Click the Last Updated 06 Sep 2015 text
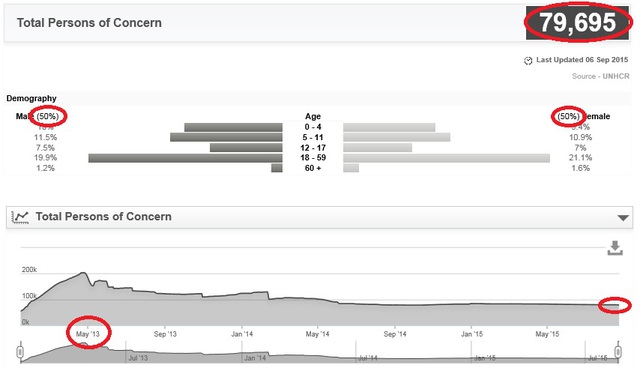 582,60
